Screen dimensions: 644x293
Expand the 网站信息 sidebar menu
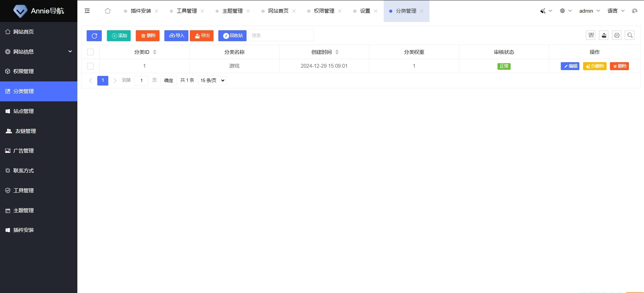pyautogui.click(x=39, y=52)
